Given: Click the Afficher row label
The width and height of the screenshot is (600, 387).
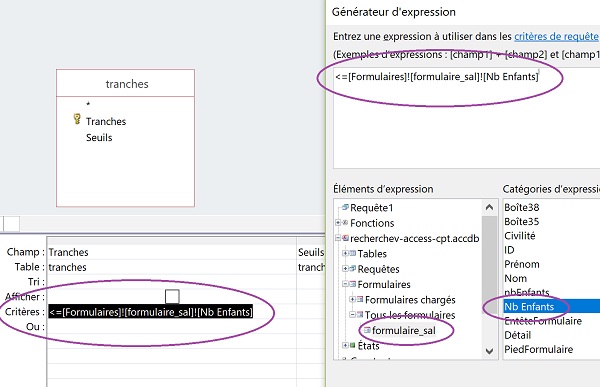Looking at the screenshot, I should [x=25, y=297].
